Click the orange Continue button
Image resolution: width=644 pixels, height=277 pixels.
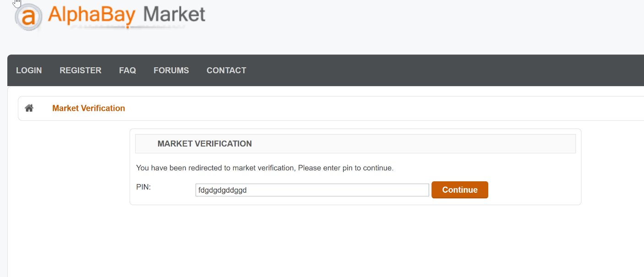coord(460,190)
